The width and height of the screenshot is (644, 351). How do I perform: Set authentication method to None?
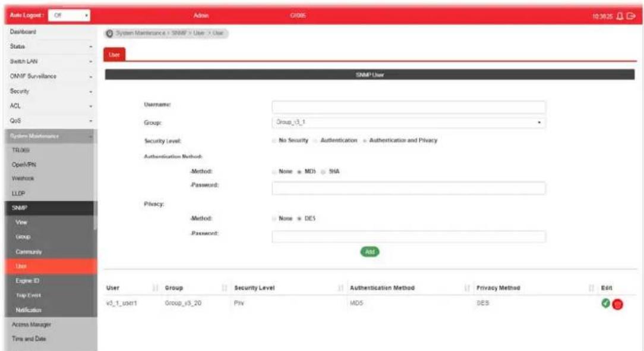point(274,171)
